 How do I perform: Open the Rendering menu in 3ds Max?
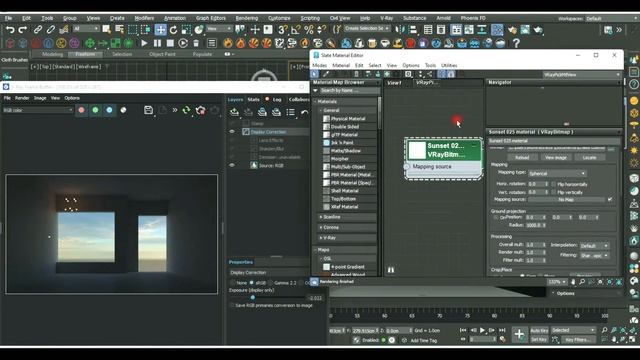click(x=247, y=18)
